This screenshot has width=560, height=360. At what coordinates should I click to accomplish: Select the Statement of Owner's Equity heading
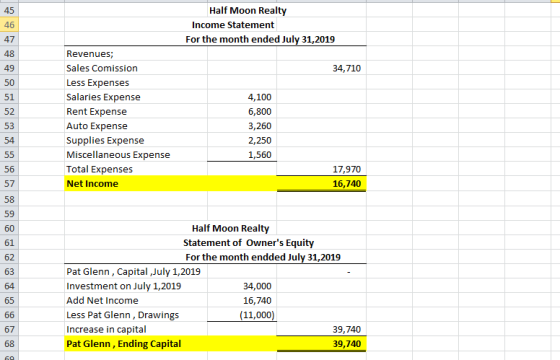click(249, 243)
